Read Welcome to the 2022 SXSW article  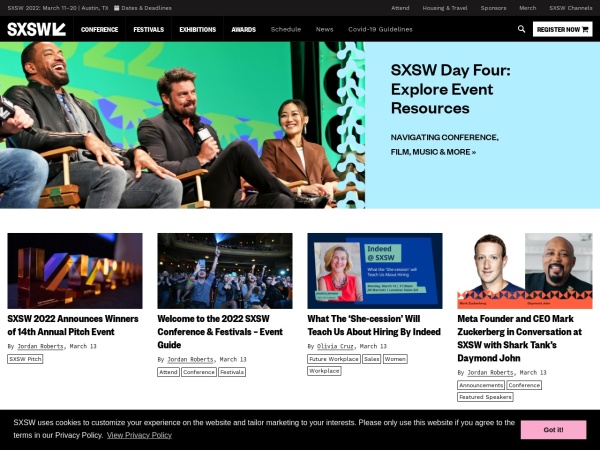pos(220,332)
